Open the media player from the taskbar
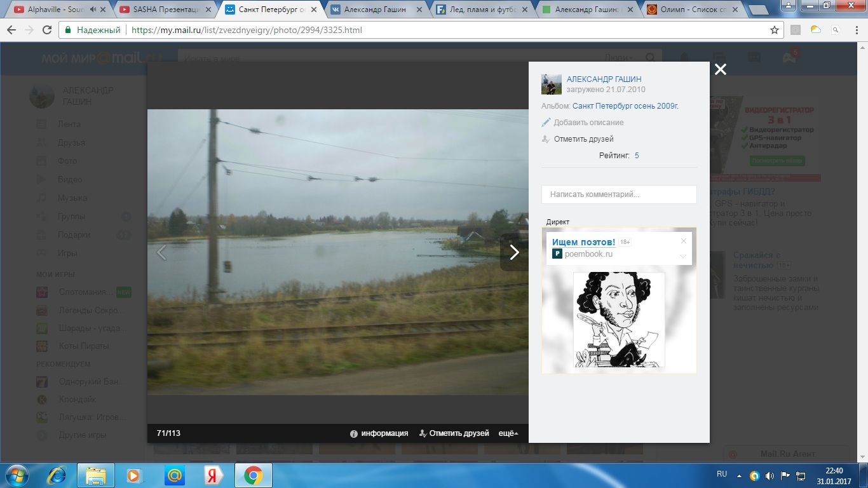868x488 pixels. [134, 475]
